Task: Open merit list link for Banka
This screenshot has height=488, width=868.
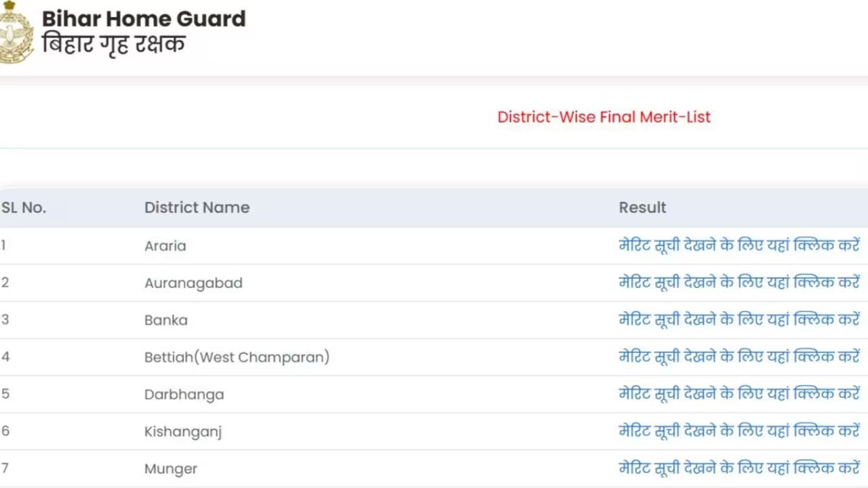Action: coord(739,320)
